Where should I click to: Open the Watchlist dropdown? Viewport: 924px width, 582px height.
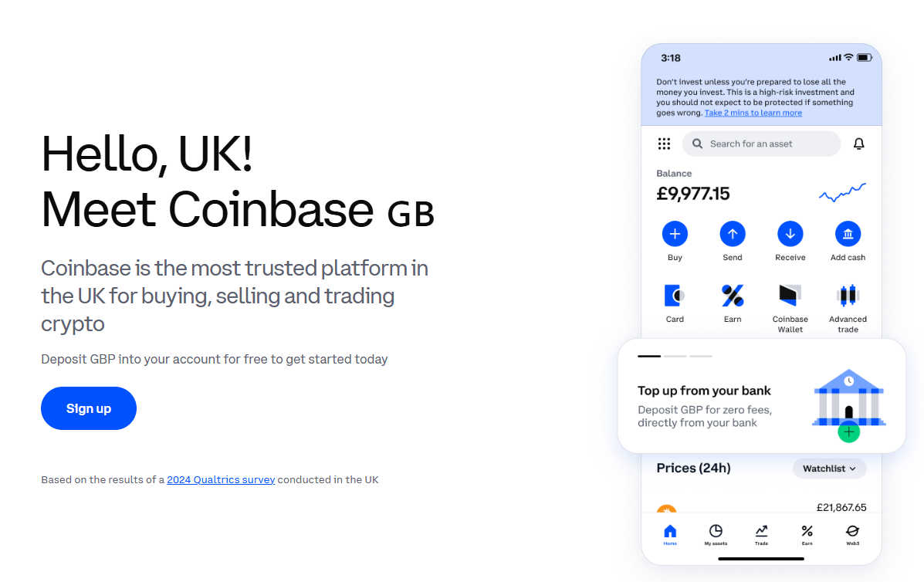pyautogui.click(x=829, y=469)
